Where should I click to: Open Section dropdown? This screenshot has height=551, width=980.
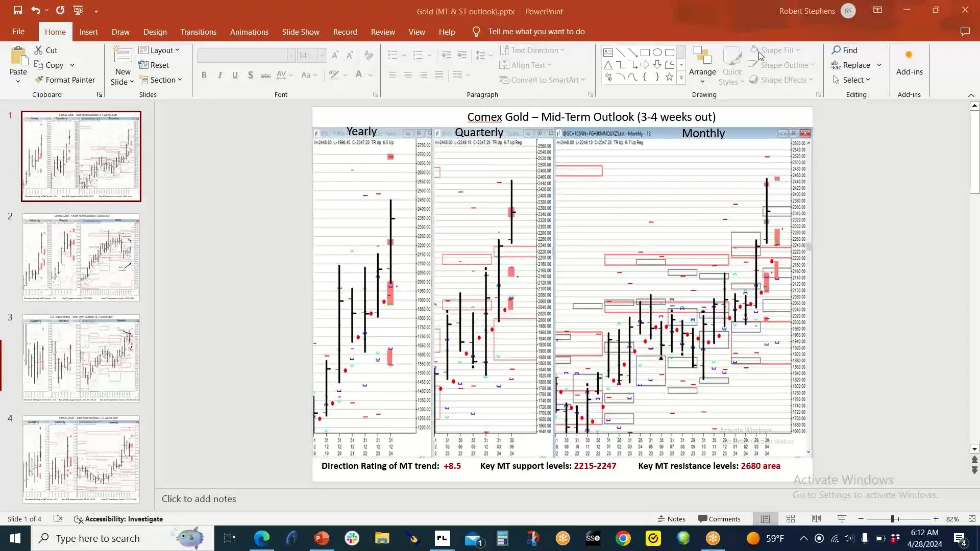pos(160,80)
